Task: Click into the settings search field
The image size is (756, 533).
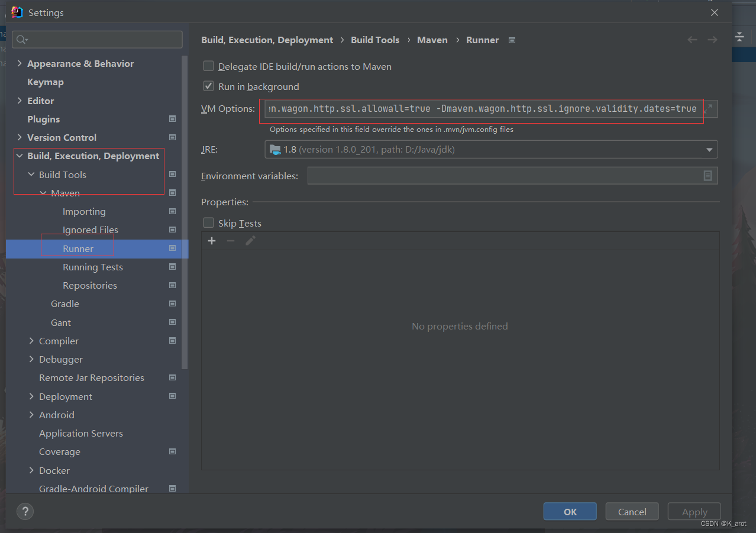Action: (x=97, y=40)
